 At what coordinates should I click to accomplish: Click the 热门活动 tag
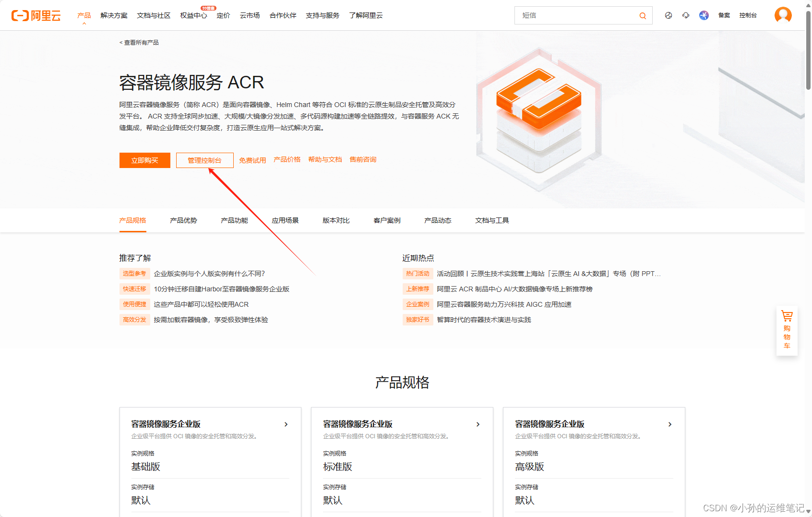coord(418,274)
